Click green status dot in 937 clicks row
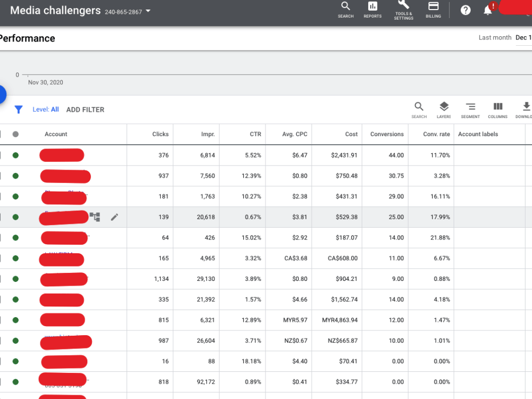 (15, 176)
